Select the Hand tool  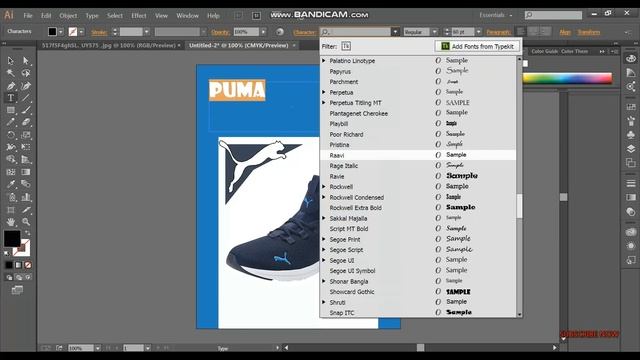tap(11, 222)
